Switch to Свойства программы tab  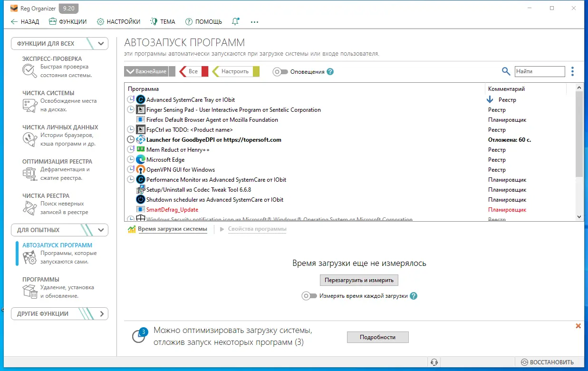(x=257, y=229)
